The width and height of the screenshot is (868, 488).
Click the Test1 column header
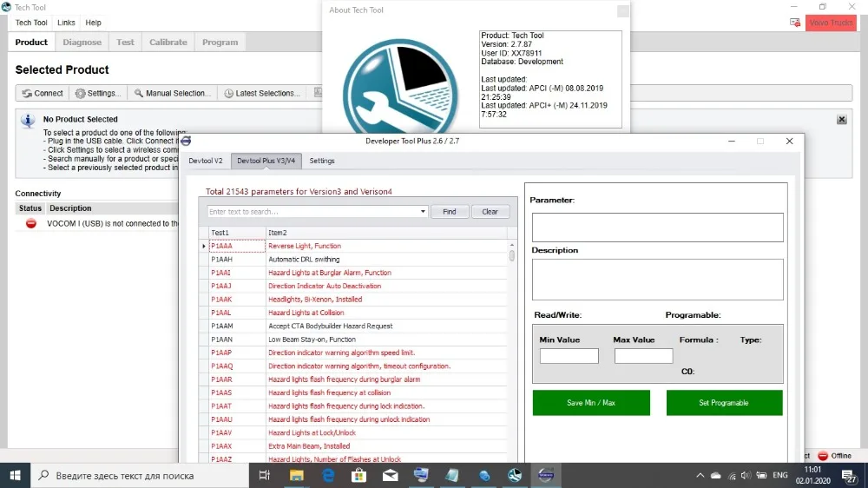tap(237, 233)
